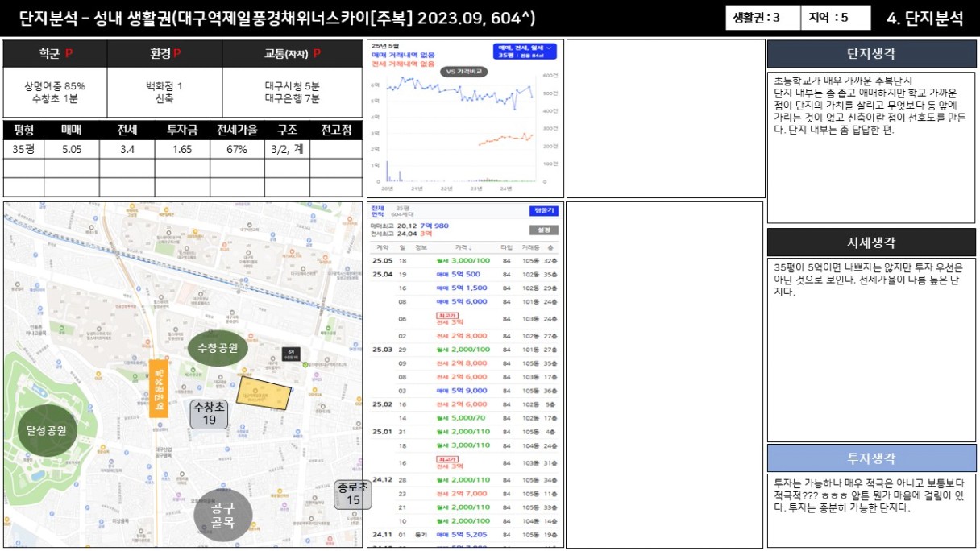Click the 공구 골목 gray circle marker
Image resolution: width=980 pixels, height=551 pixels.
coord(222,515)
